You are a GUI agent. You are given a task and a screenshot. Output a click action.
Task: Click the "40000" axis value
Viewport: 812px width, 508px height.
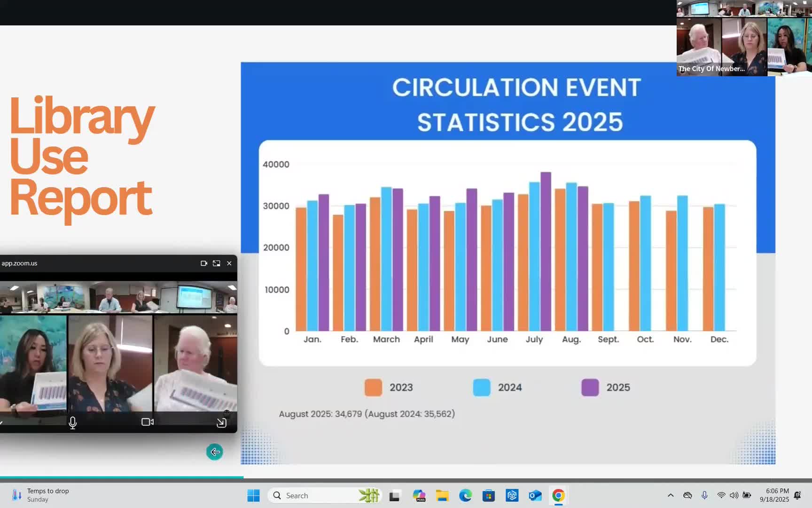pyautogui.click(x=276, y=165)
